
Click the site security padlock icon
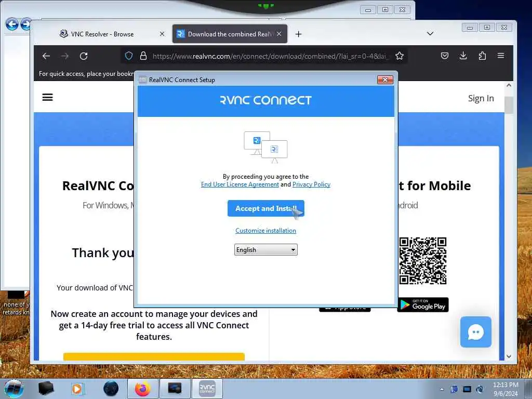point(143,56)
